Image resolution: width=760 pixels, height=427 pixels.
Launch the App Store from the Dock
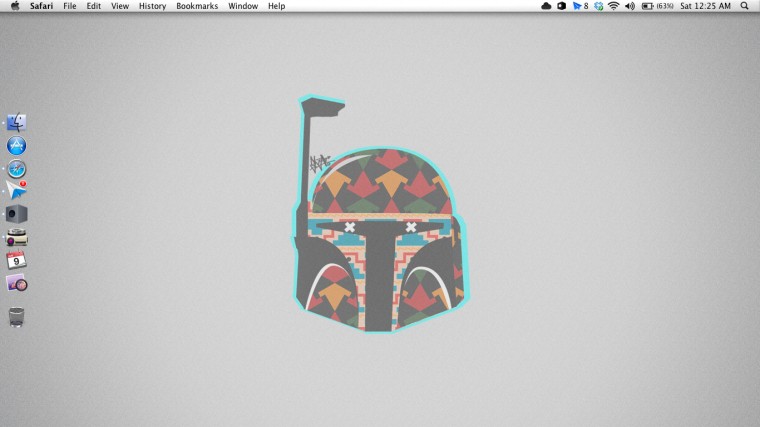(16, 145)
